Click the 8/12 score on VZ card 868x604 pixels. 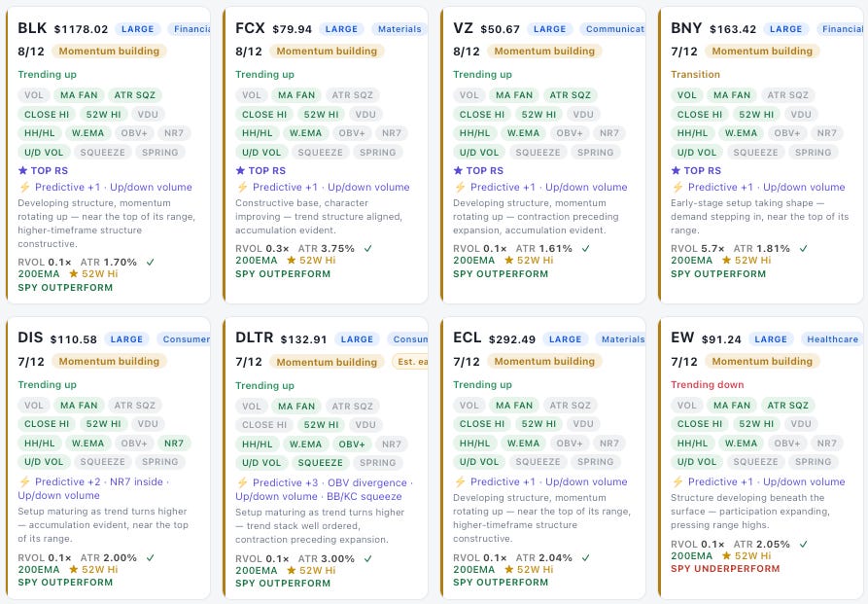click(467, 52)
